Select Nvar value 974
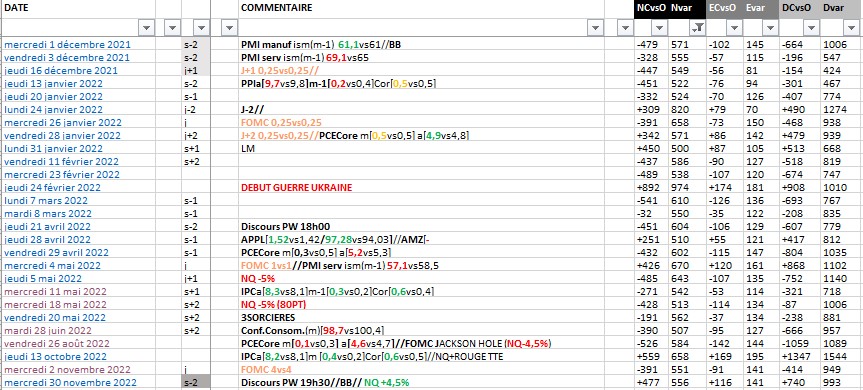 (687, 188)
